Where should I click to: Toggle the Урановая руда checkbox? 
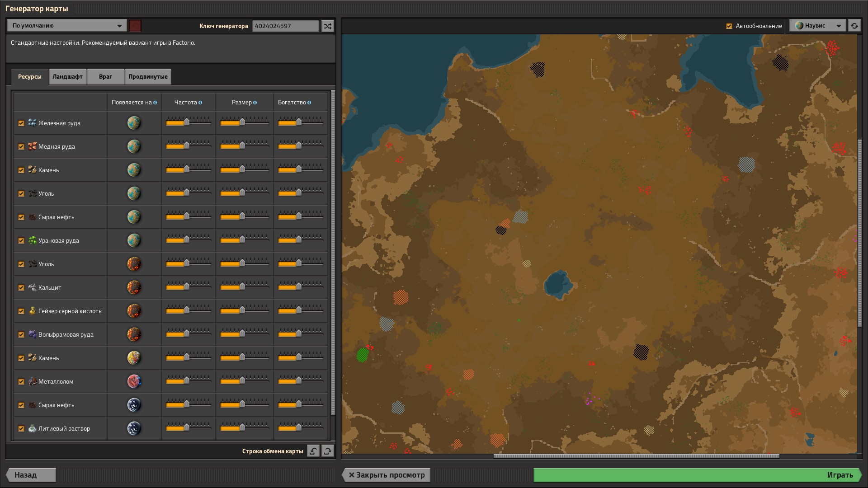pyautogui.click(x=21, y=240)
